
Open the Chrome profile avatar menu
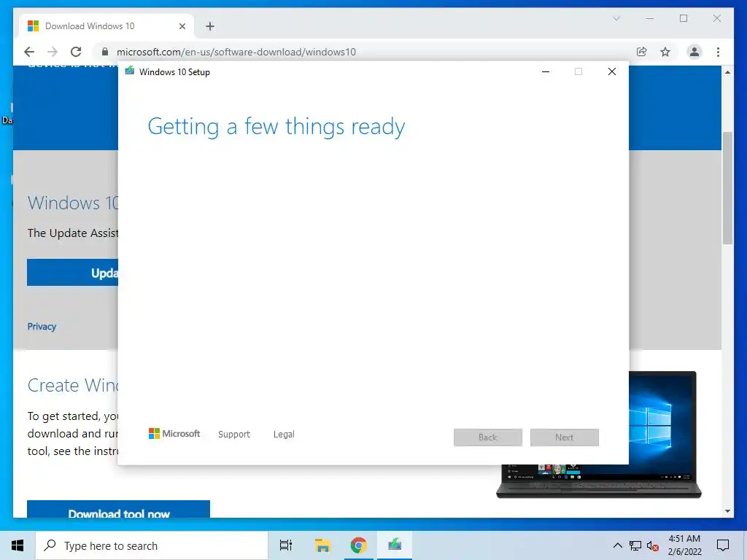click(x=694, y=52)
